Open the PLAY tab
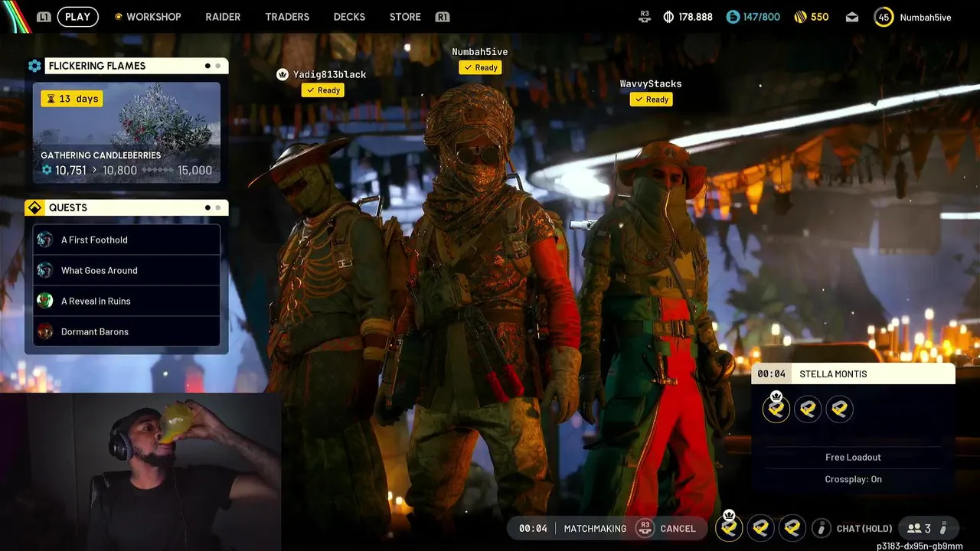This screenshot has width=980, height=551. pyautogui.click(x=77, y=17)
